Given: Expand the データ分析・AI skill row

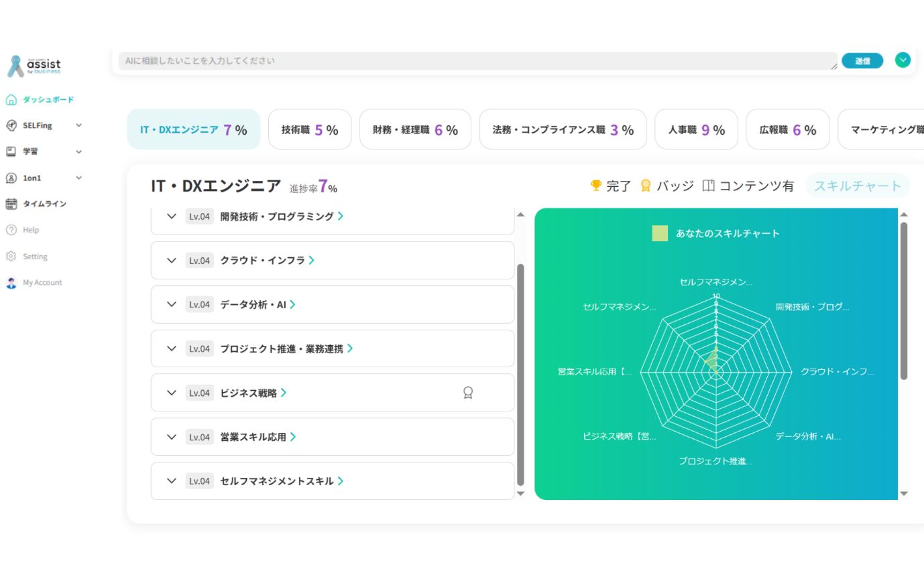Looking at the screenshot, I should [x=172, y=305].
